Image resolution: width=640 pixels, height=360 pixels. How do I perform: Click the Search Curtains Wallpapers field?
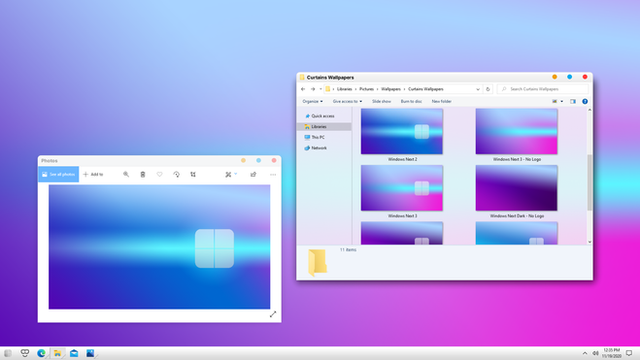coord(542,89)
